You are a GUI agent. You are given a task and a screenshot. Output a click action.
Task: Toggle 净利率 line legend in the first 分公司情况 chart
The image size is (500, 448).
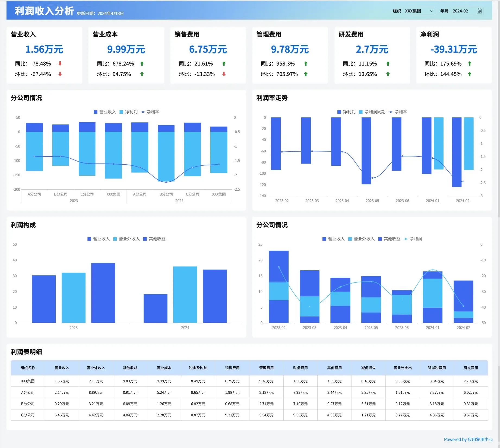(150, 112)
